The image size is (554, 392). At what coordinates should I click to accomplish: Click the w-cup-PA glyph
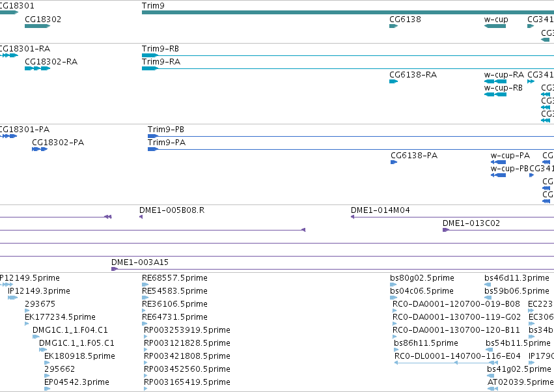click(498, 163)
